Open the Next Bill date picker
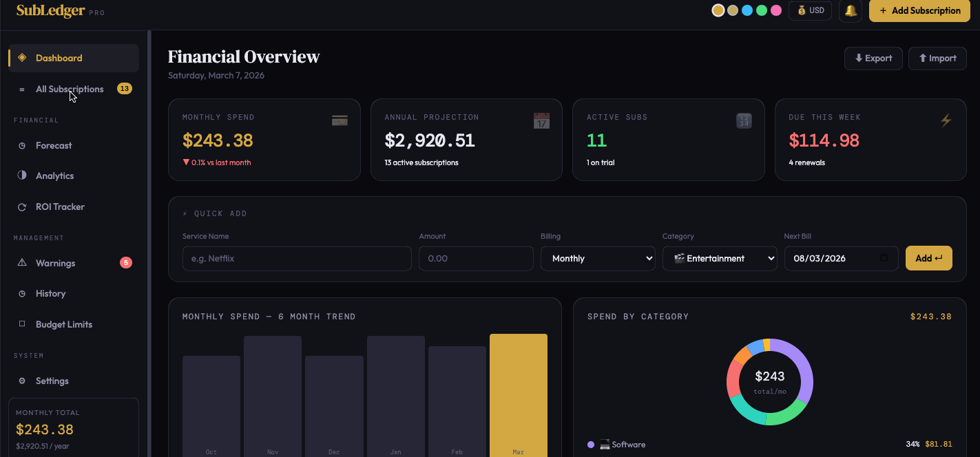This screenshot has width=980, height=457. pos(841,258)
